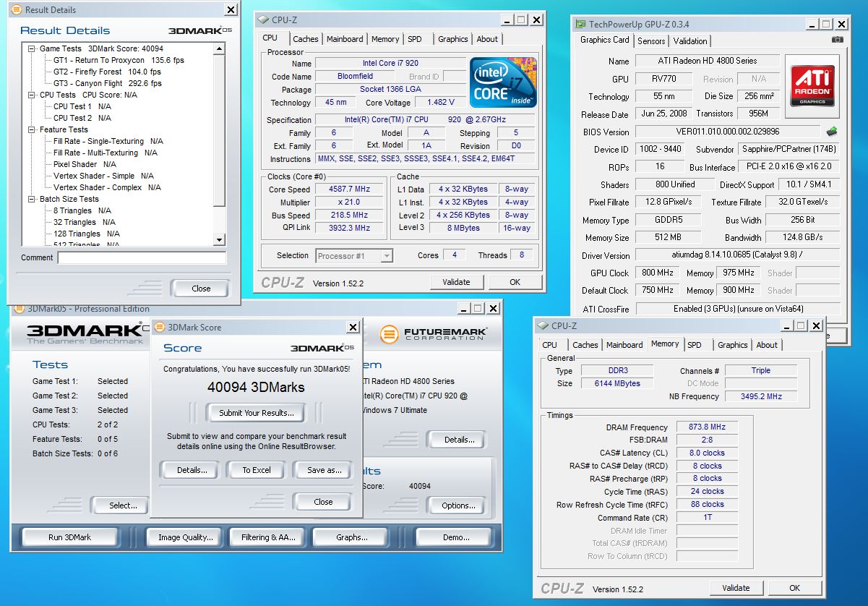Click the lower CPU-Z Memory window title icon

(x=544, y=326)
